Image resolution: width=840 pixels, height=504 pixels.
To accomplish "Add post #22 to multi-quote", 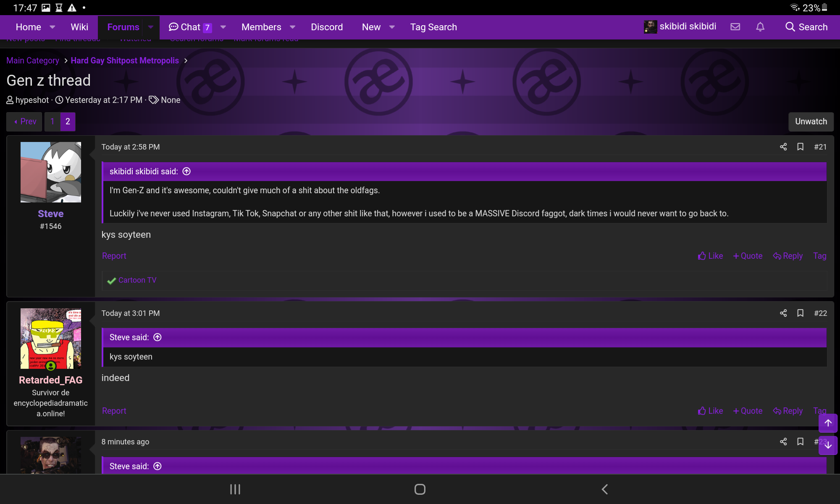I will (748, 411).
